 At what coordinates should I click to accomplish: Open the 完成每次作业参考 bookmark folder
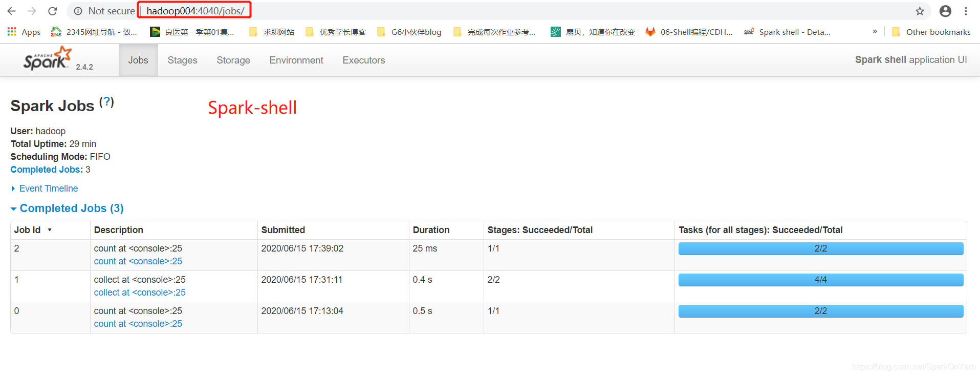tap(494, 32)
